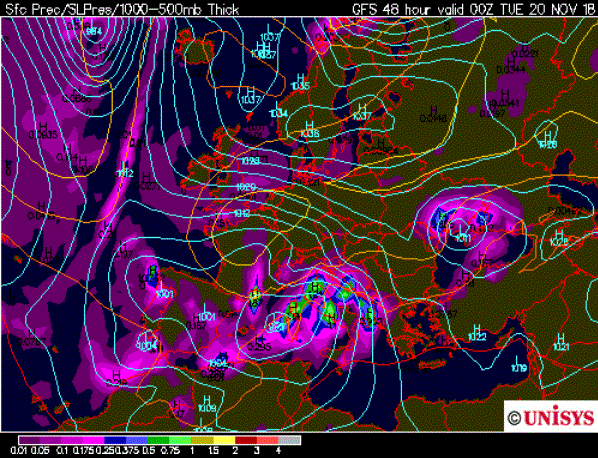
Task: Click the 0.0835 precipitation label in Atlantic
Action: pos(43,134)
